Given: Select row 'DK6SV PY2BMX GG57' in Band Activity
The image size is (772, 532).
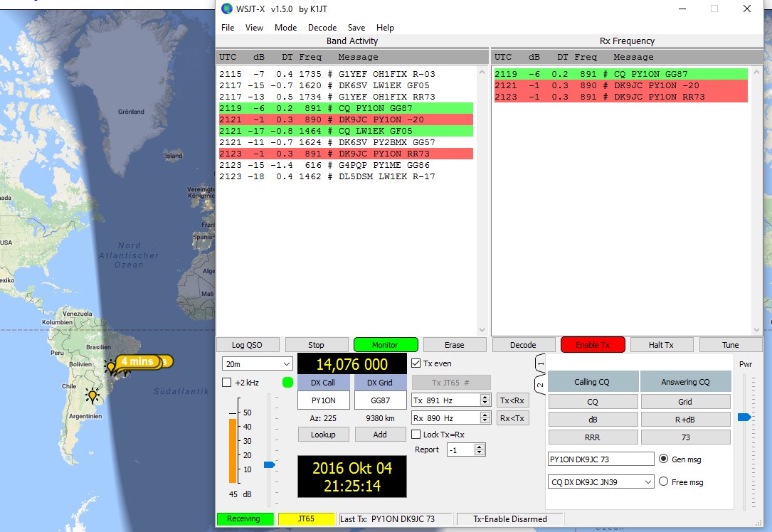Looking at the screenshot, I should pos(346,142).
